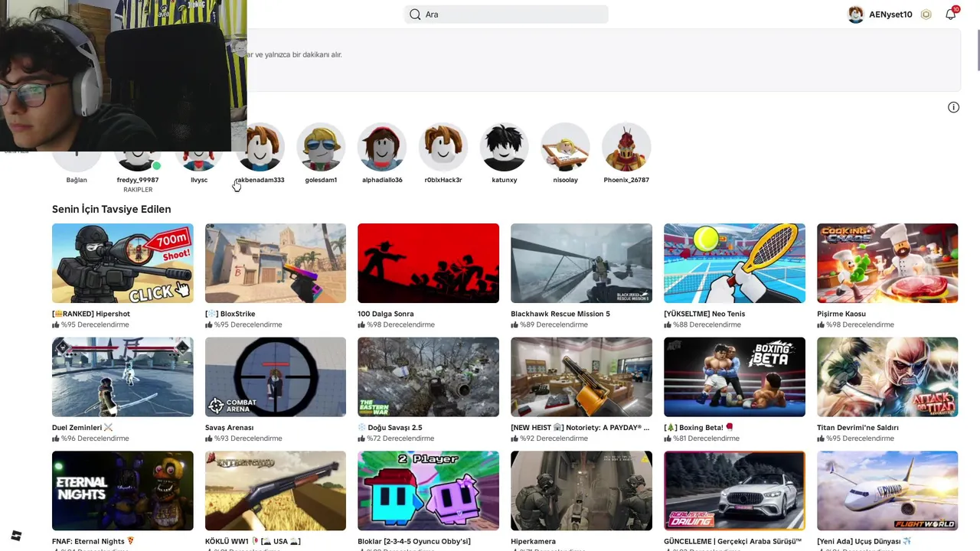Focus the Ara search field
Image resolution: width=980 pixels, height=551 pixels.
(506, 15)
